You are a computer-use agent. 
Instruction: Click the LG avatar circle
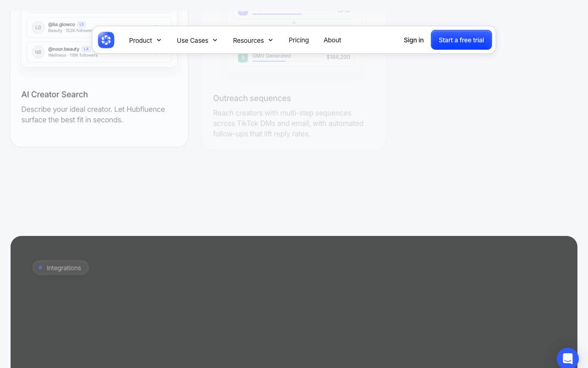(38, 28)
